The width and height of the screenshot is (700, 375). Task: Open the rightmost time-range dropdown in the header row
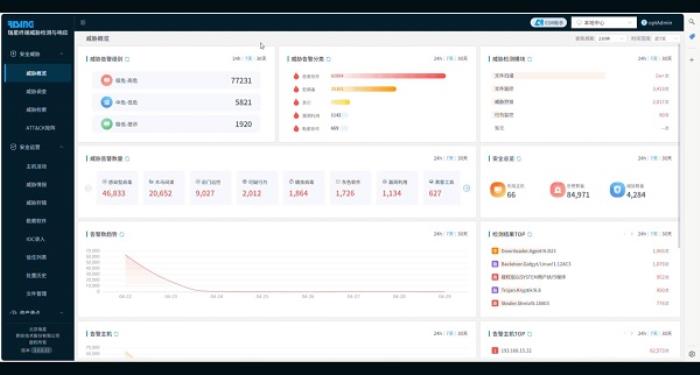(x=666, y=38)
